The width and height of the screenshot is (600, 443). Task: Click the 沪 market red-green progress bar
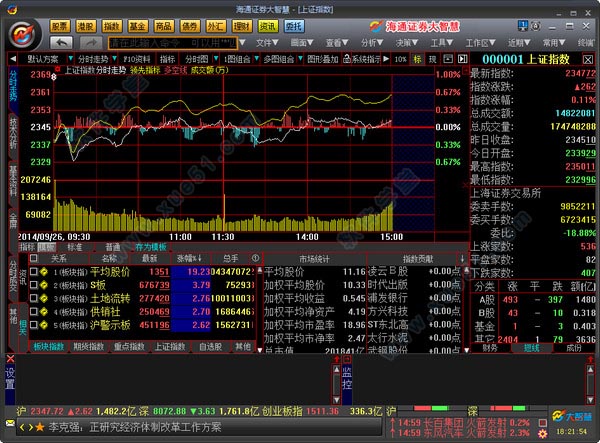(431, 409)
